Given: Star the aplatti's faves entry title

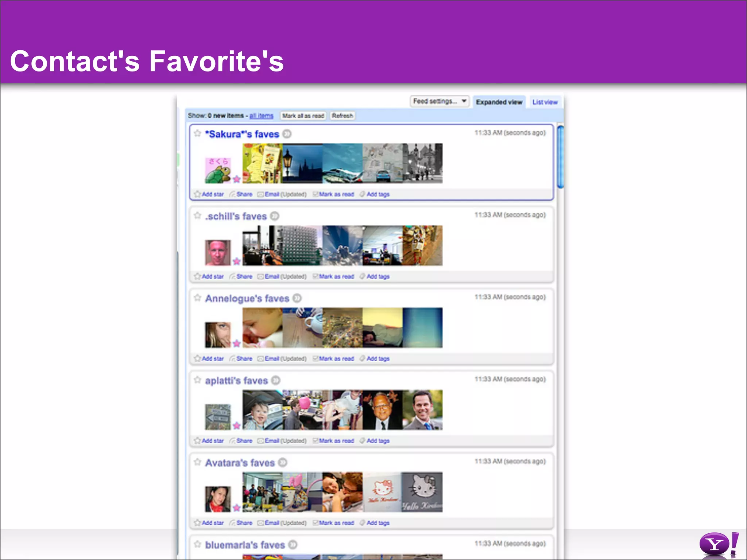Looking at the screenshot, I should pos(197,380).
